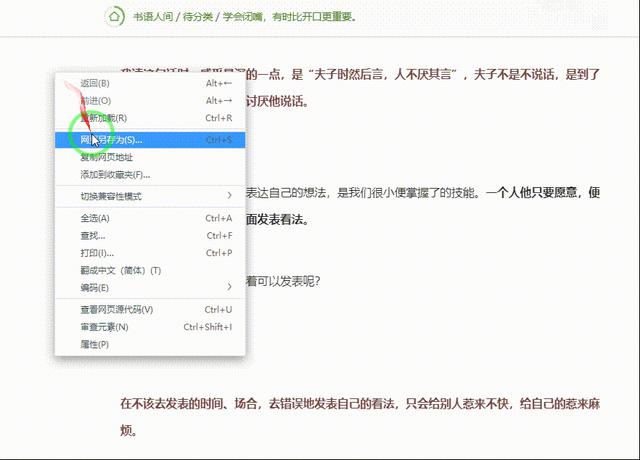
Task: Choose 添加到收藏夹(F)... from the menu
Action: [150, 175]
